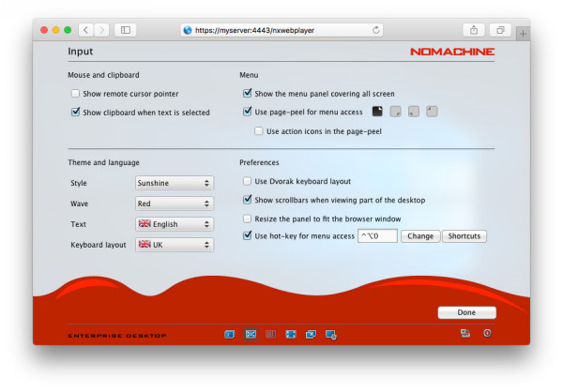Uncheck Show the menu panel covering all screen
563x392 pixels.
[248, 94]
